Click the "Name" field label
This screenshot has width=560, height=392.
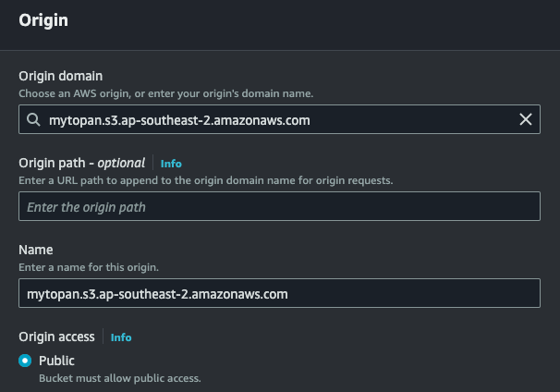(36, 250)
